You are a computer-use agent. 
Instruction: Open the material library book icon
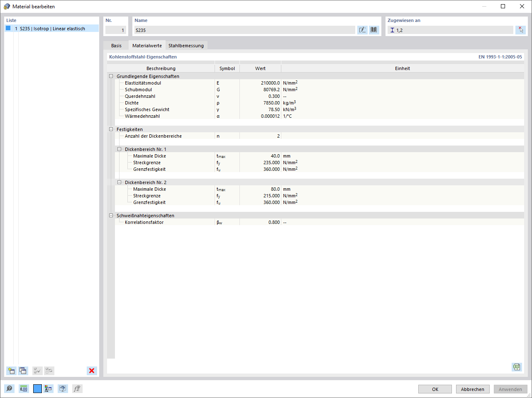(374, 30)
